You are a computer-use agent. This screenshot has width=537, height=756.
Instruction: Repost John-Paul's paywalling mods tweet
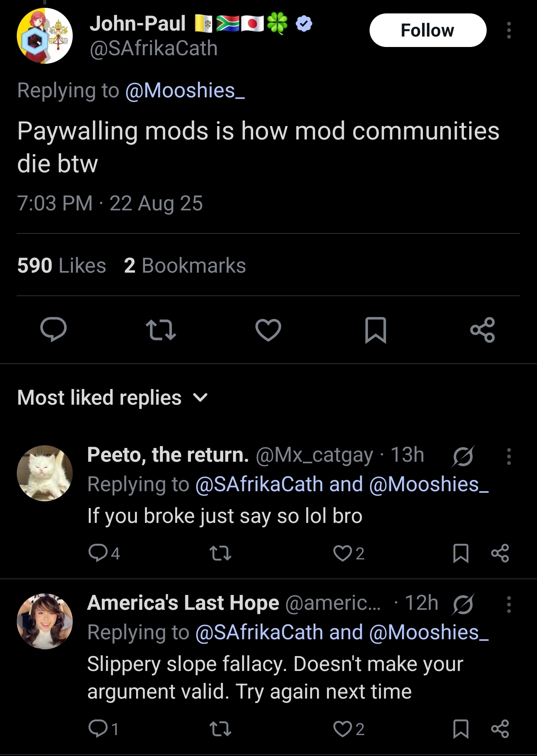(x=161, y=330)
